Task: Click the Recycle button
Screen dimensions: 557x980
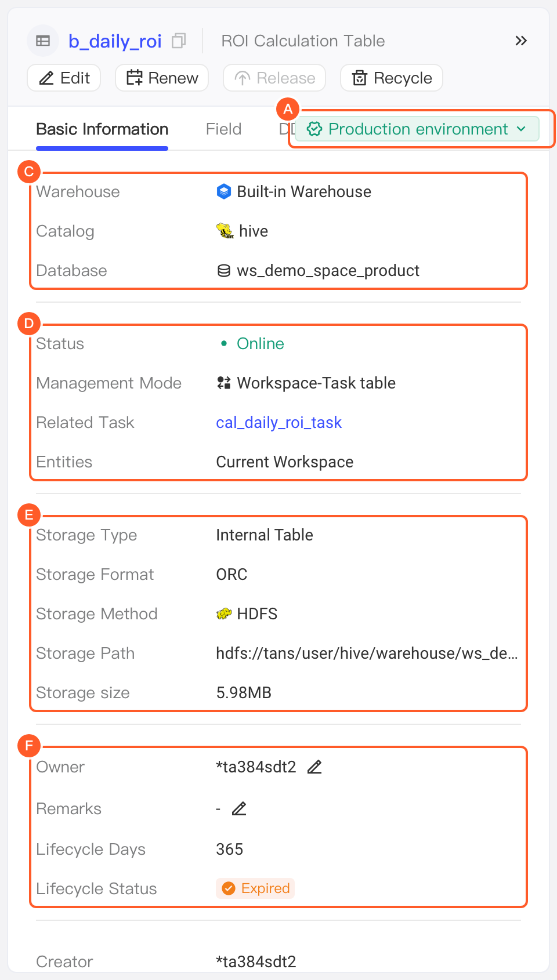Action: coord(392,78)
